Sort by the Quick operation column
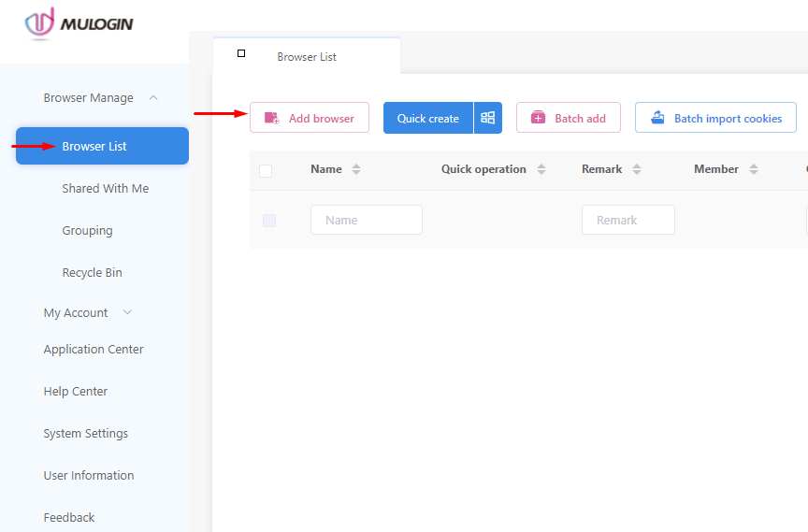 541,169
